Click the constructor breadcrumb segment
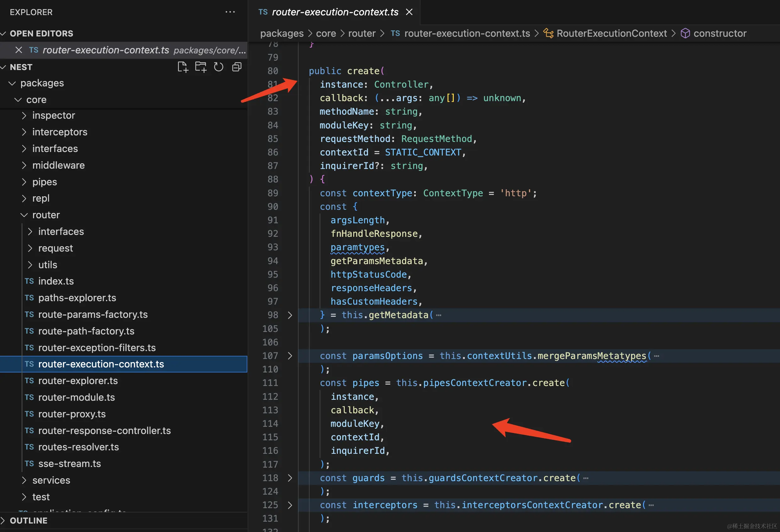 tap(720, 34)
